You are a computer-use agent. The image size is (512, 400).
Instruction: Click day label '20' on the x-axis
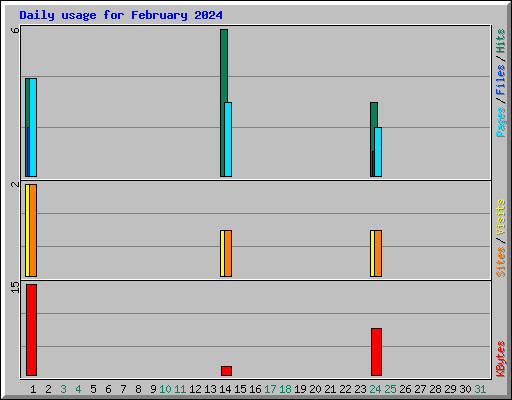pyautogui.click(x=315, y=389)
